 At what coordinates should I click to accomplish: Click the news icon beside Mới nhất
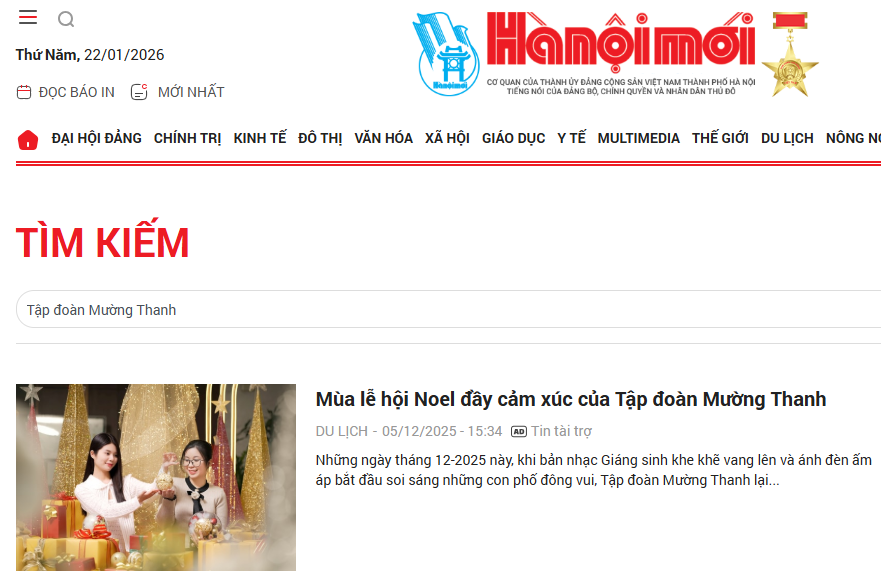click(x=139, y=92)
